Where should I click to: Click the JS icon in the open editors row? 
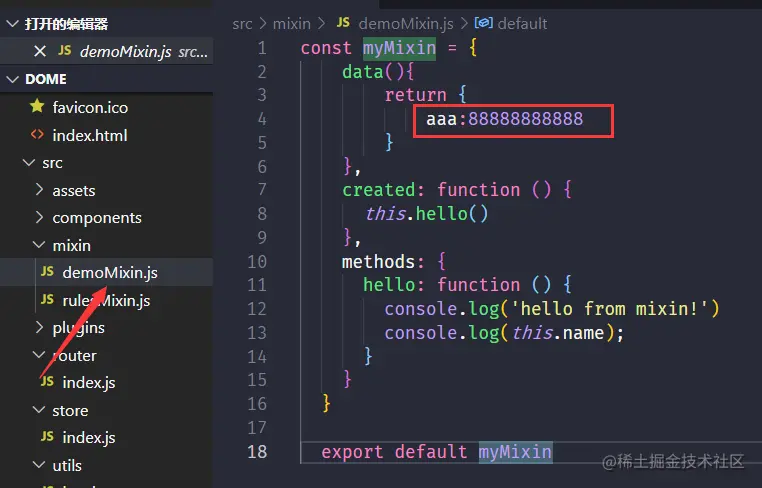65,50
